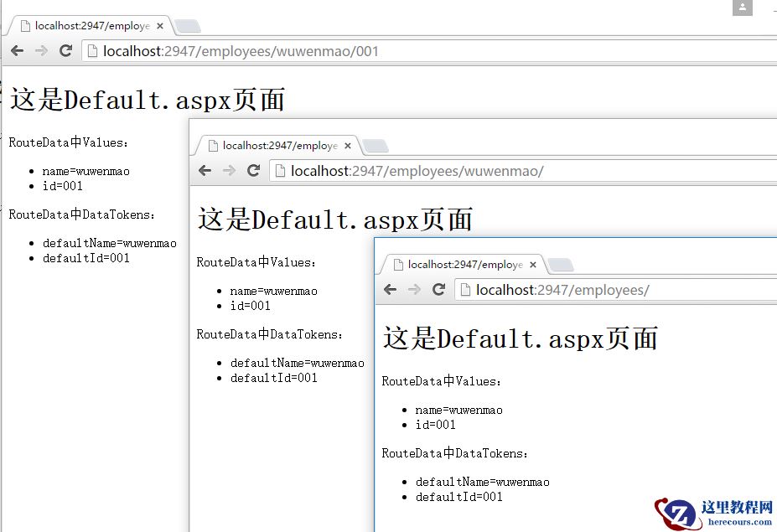Open a new tab in the back window
The width and height of the screenshot is (777, 532).
tap(188, 26)
